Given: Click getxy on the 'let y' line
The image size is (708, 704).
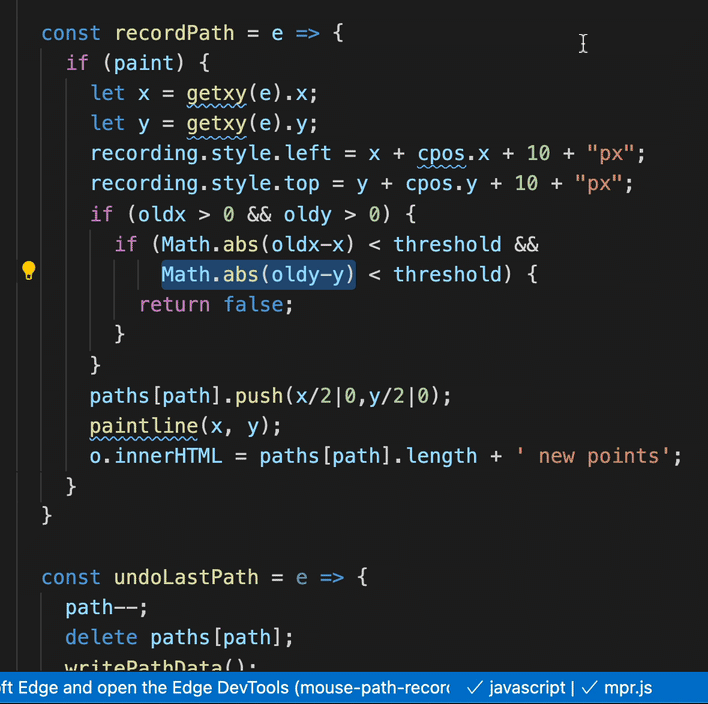Looking at the screenshot, I should (216, 123).
